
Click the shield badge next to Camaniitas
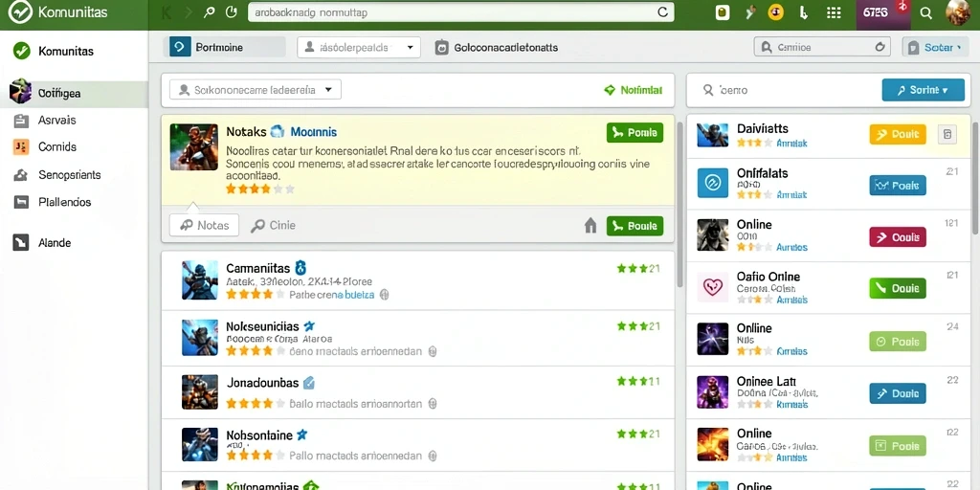[300, 268]
